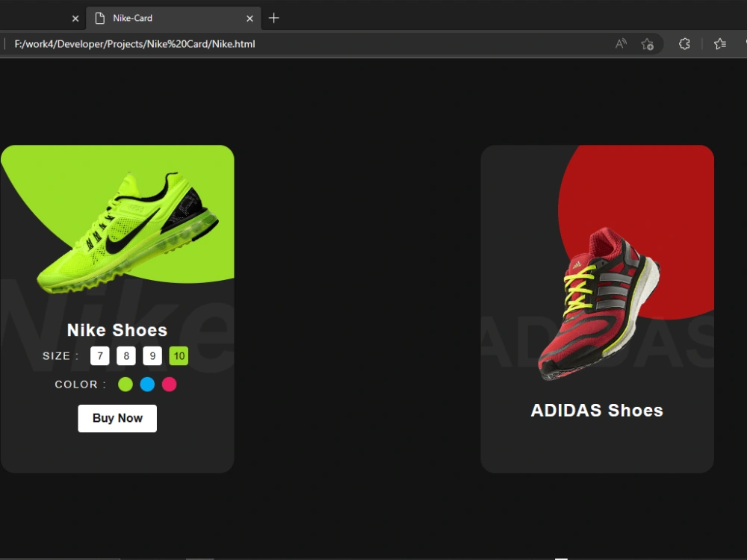This screenshot has height=560, width=747.
Task: Select shoe size 7
Action: [x=100, y=356]
